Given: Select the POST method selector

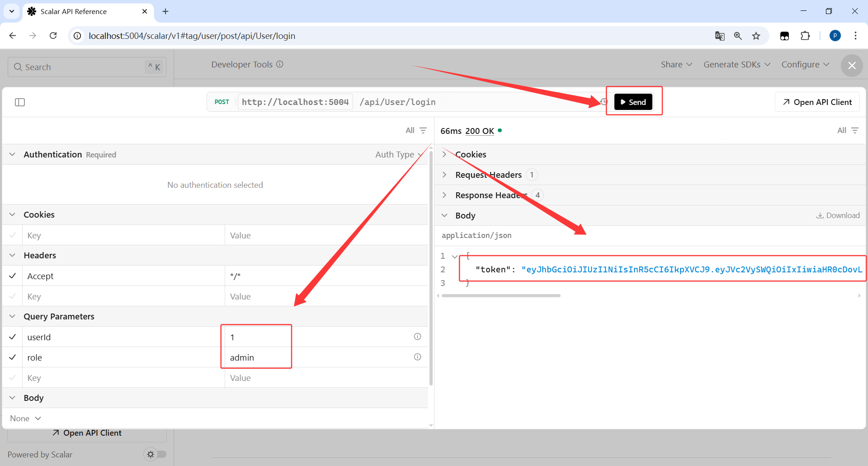Looking at the screenshot, I should pos(222,102).
